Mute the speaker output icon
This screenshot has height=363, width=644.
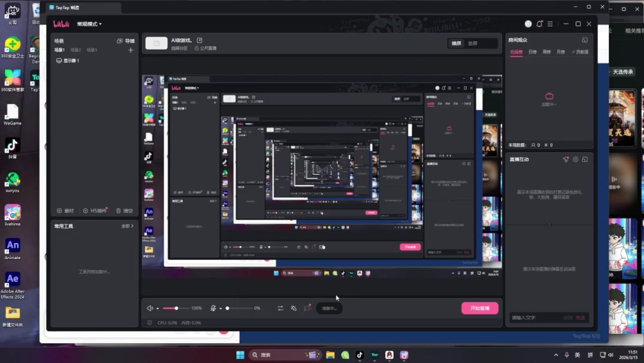click(x=150, y=308)
